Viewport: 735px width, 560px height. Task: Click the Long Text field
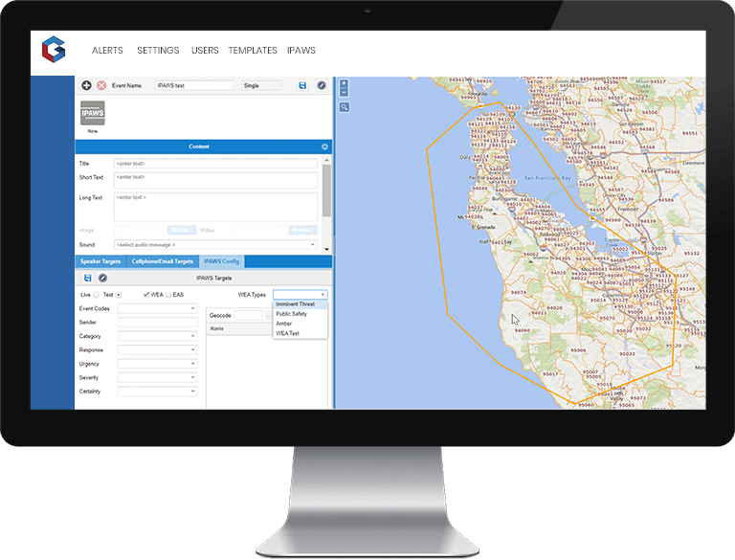[x=215, y=207]
